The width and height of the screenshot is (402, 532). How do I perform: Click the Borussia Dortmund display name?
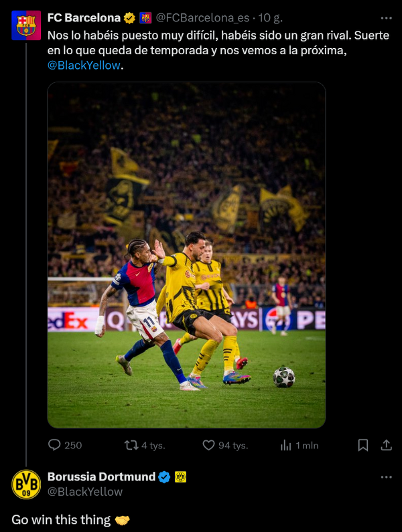coord(100,477)
